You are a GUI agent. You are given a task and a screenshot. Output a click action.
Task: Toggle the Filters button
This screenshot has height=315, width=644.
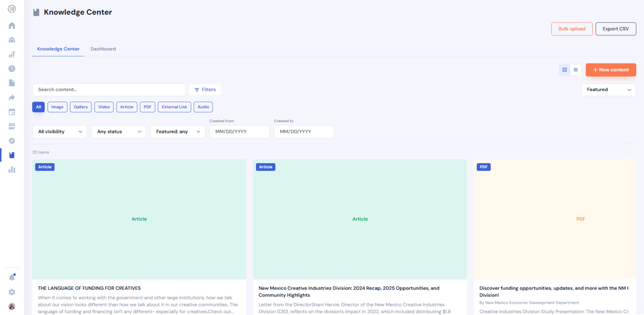tap(205, 90)
